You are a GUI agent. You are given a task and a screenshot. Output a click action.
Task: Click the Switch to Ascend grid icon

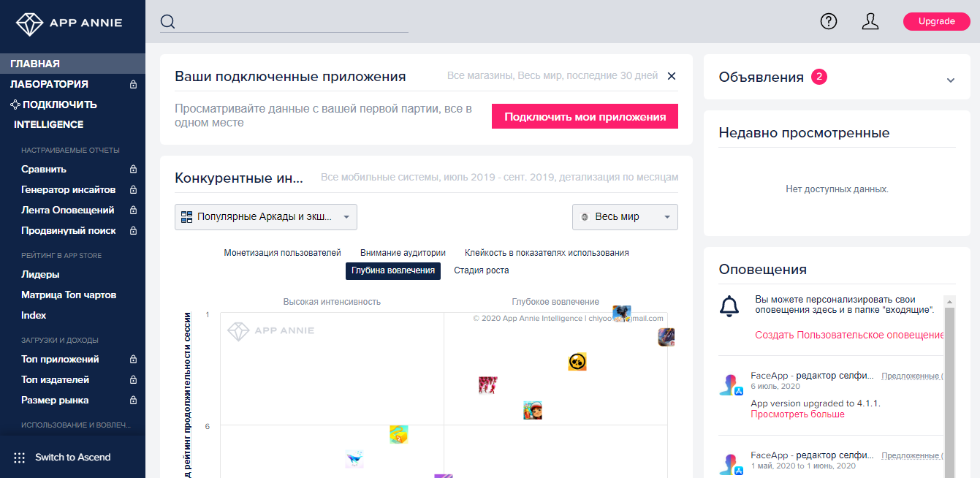[20, 458]
